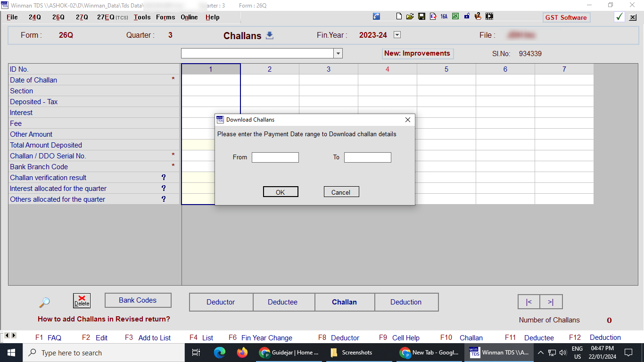Image resolution: width=644 pixels, height=362 pixels.
Task: Save data using the floppy disk icon
Action: point(421,16)
